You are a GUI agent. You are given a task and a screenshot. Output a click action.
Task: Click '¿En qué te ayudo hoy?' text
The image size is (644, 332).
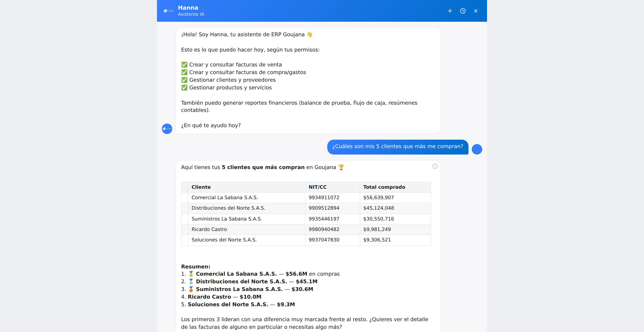coord(211,126)
